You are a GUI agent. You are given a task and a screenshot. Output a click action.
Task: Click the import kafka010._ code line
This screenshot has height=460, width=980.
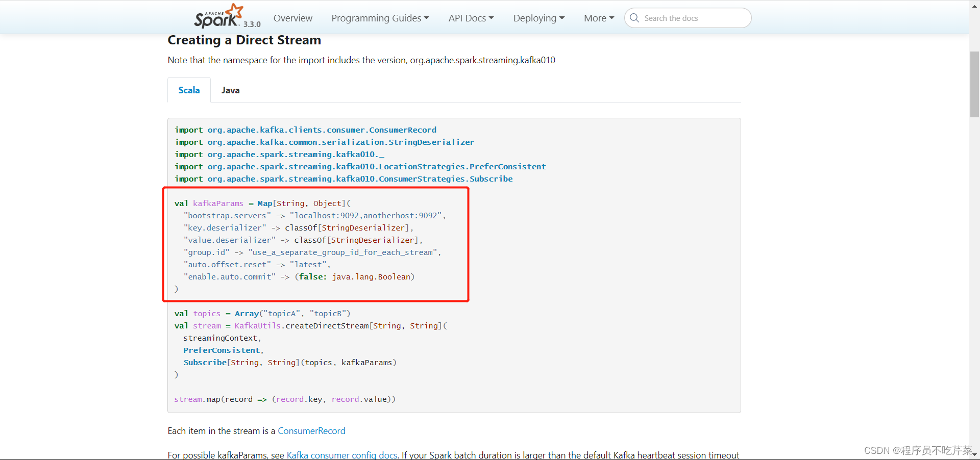click(x=280, y=155)
